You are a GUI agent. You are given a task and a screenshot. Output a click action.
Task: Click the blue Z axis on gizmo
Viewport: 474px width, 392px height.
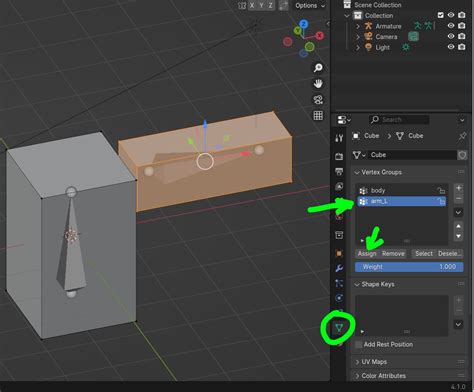click(x=303, y=24)
